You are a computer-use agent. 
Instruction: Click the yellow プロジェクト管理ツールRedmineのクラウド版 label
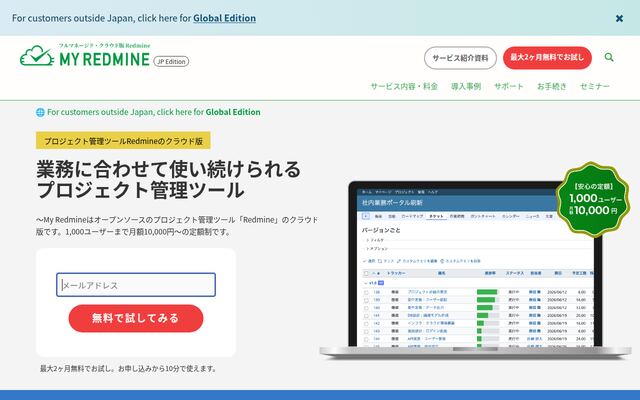pos(123,140)
